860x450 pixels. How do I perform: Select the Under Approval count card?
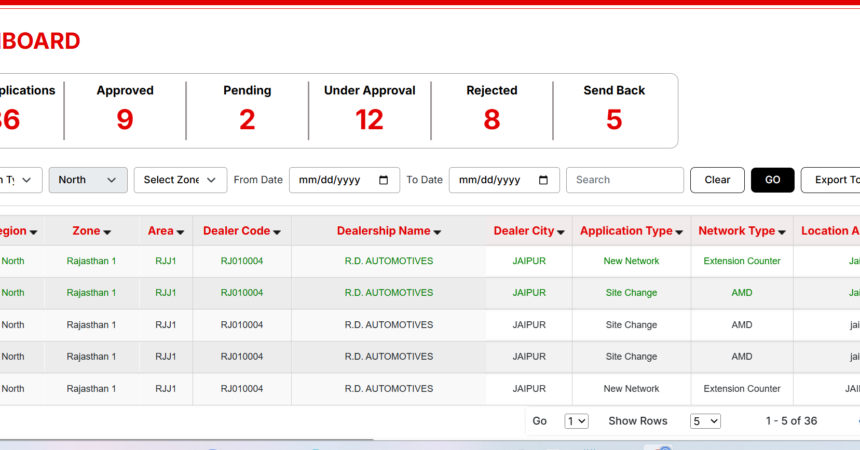pyautogui.click(x=370, y=110)
